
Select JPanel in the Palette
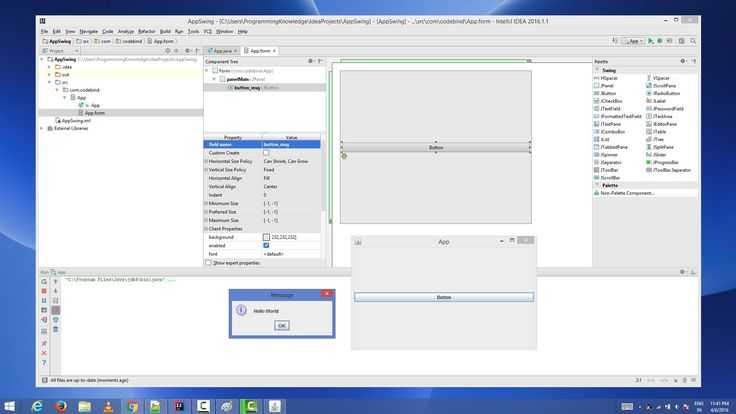(x=607, y=86)
